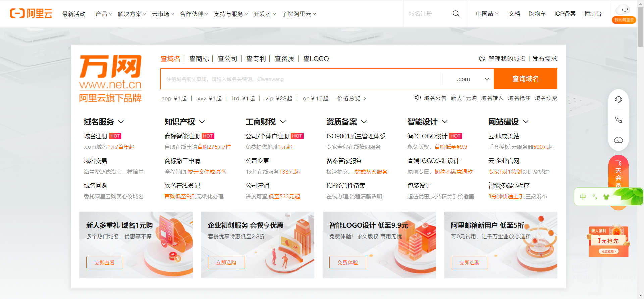Open the 域名转入 link
This screenshot has width=644, height=299.
point(492,98)
